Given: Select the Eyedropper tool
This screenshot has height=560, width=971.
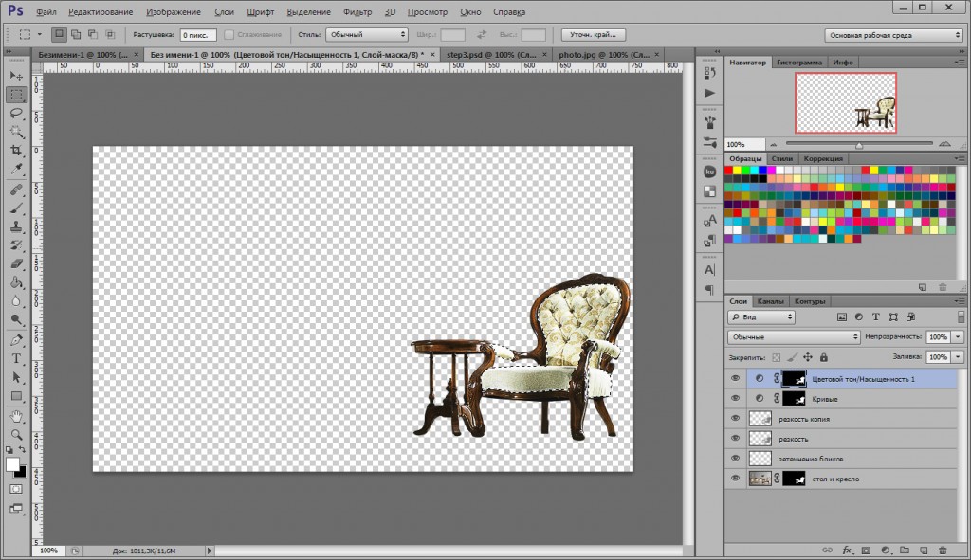Looking at the screenshot, I should (16, 169).
